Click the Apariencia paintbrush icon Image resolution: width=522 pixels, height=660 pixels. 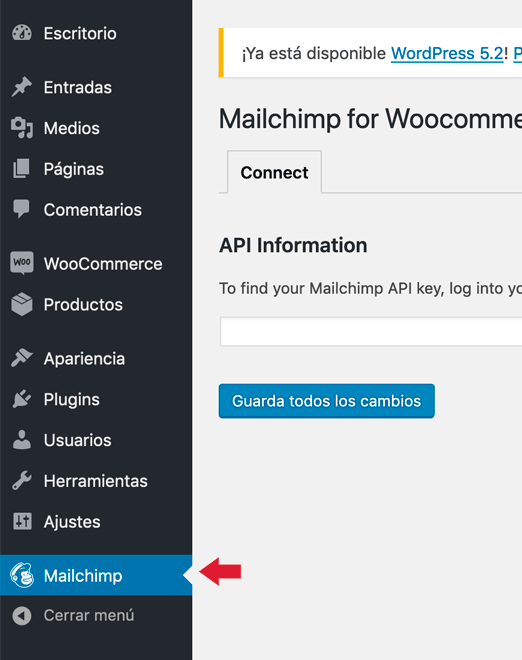point(21,358)
